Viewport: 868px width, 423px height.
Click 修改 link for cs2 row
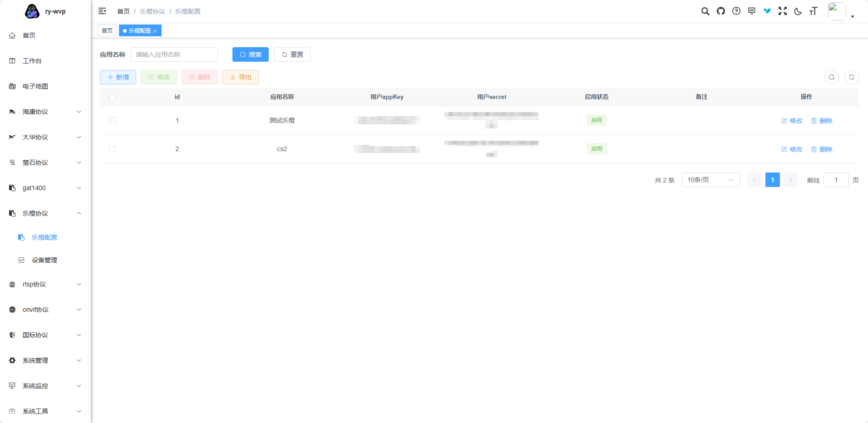pyautogui.click(x=792, y=149)
